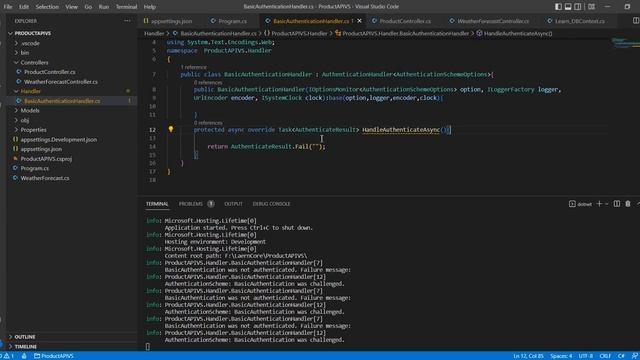Click the CRLF line ending status entry
The width and height of the screenshot is (640, 360).
[x=605, y=356]
